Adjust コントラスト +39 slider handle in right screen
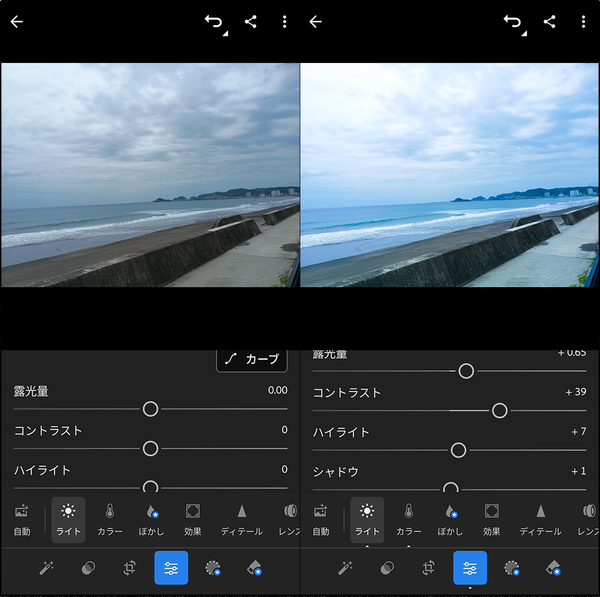 point(499,411)
